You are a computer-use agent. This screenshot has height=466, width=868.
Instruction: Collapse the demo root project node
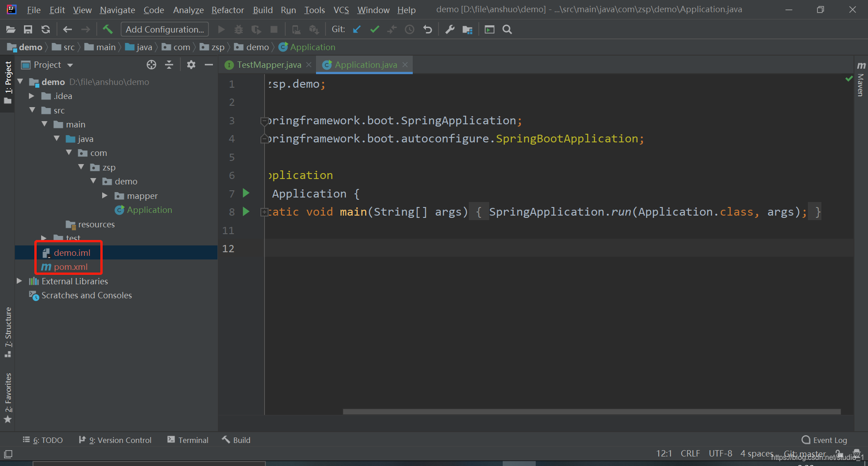click(x=20, y=82)
